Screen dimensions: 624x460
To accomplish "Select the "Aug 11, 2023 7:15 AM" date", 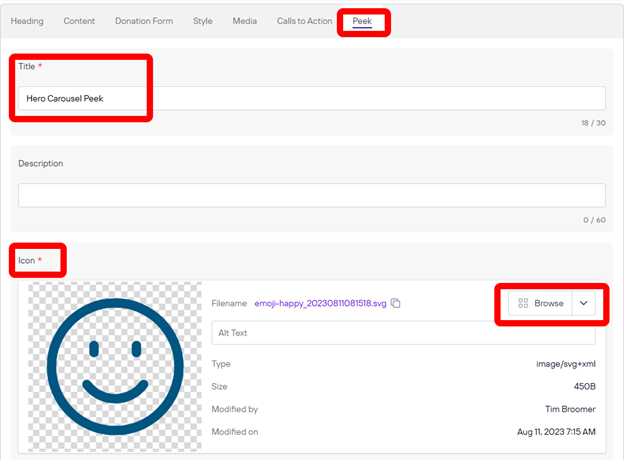I will [556, 432].
